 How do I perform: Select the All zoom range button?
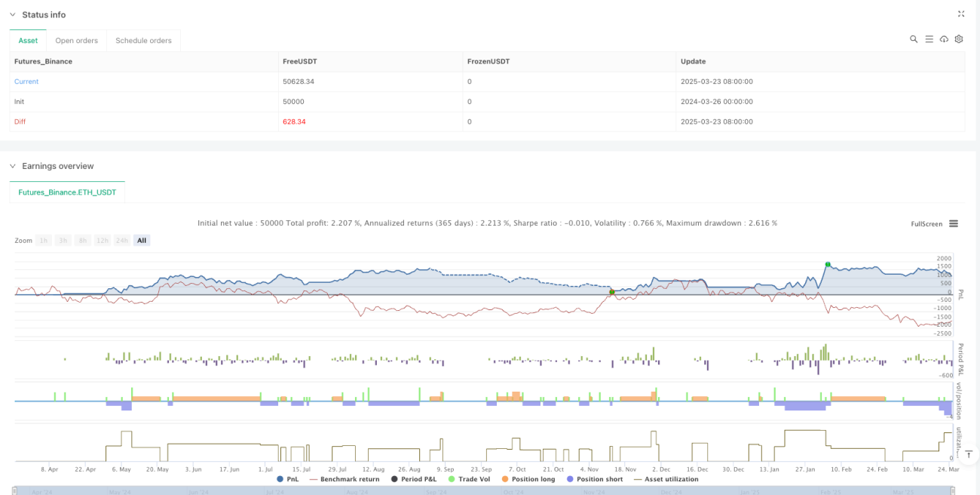pos(142,241)
